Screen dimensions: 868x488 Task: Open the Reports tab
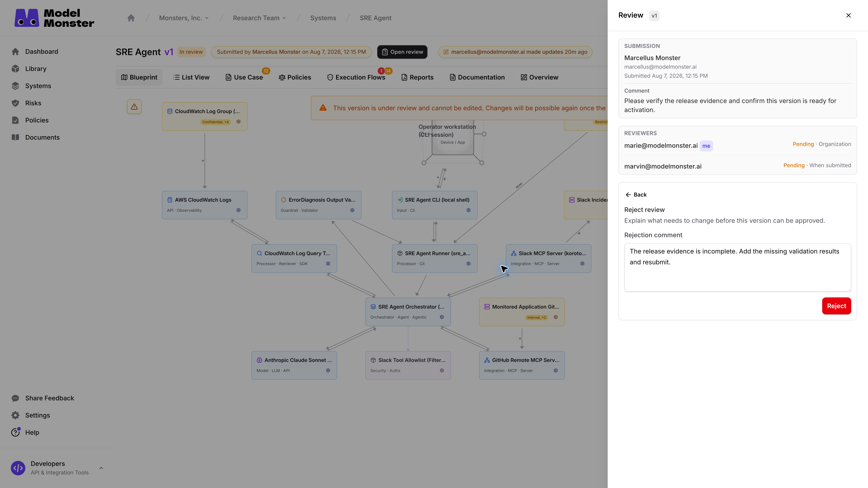point(417,77)
